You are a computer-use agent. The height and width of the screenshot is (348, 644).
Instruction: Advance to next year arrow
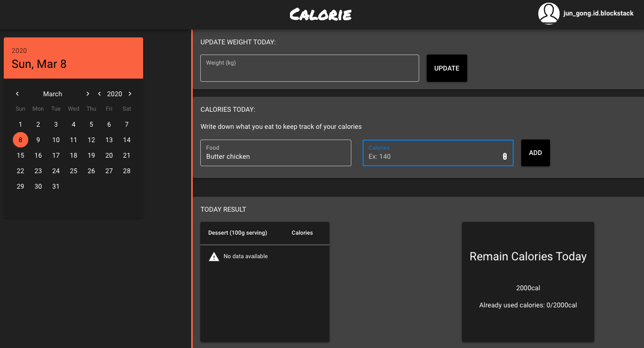click(130, 94)
